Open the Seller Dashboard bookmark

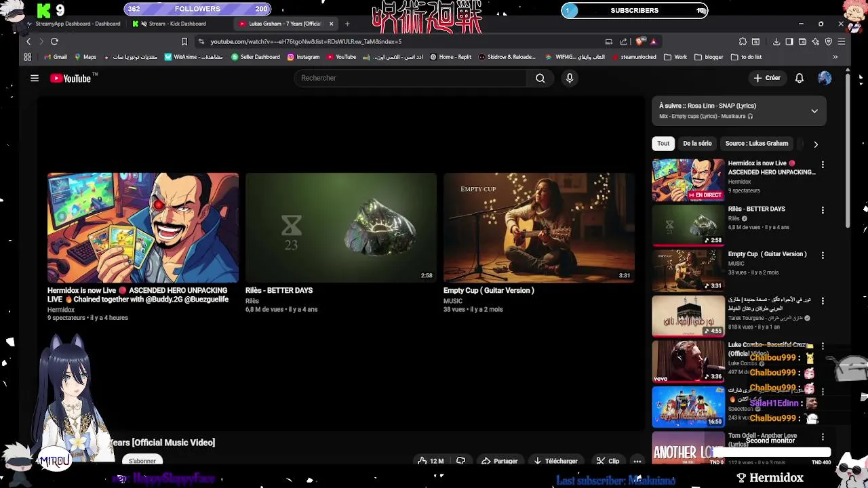pos(255,57)
